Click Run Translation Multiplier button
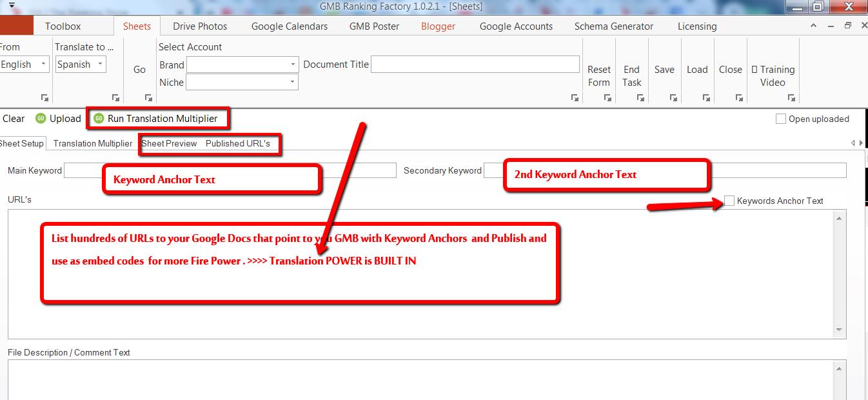The image size is (868, 400). [x=156, y=119]
